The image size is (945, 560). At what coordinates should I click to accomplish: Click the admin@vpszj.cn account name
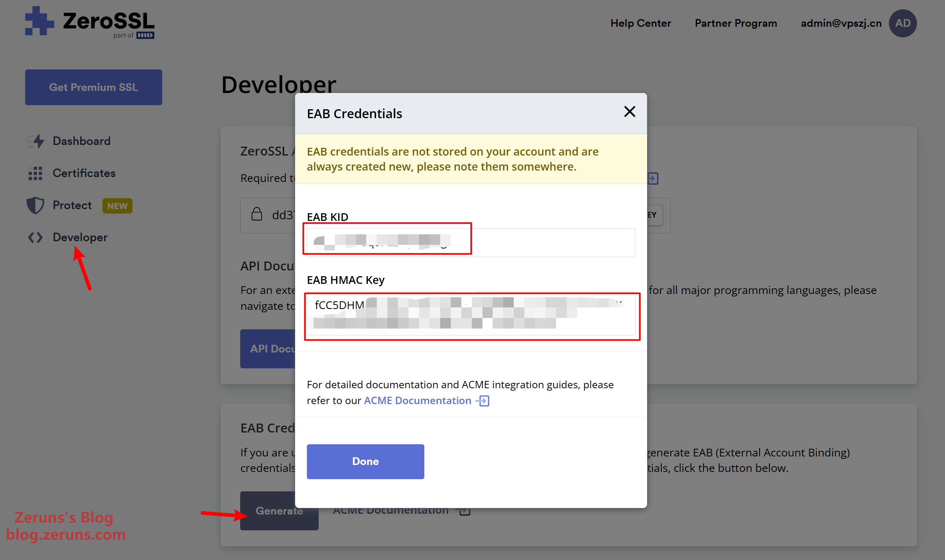coord(841,23)
